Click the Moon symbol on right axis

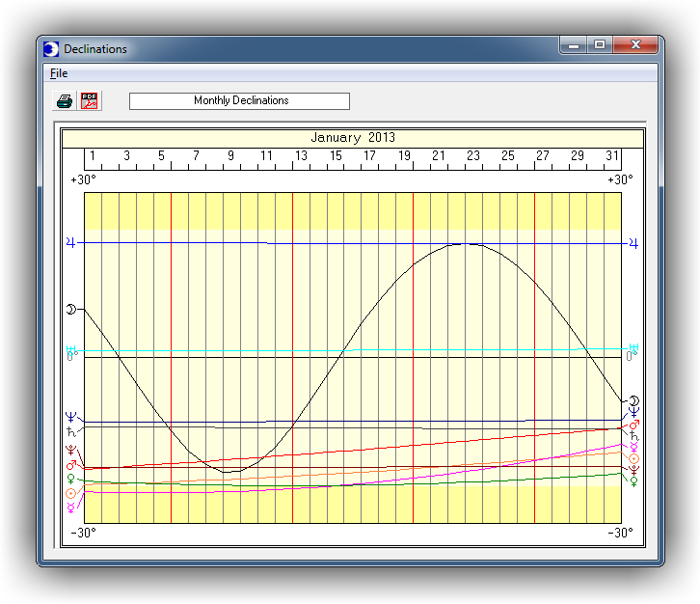[633, 400]
